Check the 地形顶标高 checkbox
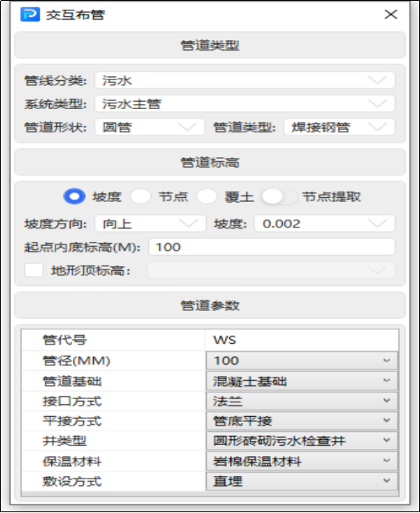420x513 pixels. (x=34, y=271)
